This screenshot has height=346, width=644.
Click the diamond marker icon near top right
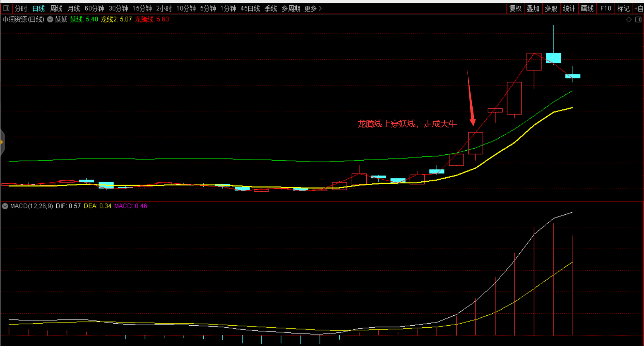click(x=629, y=19)
